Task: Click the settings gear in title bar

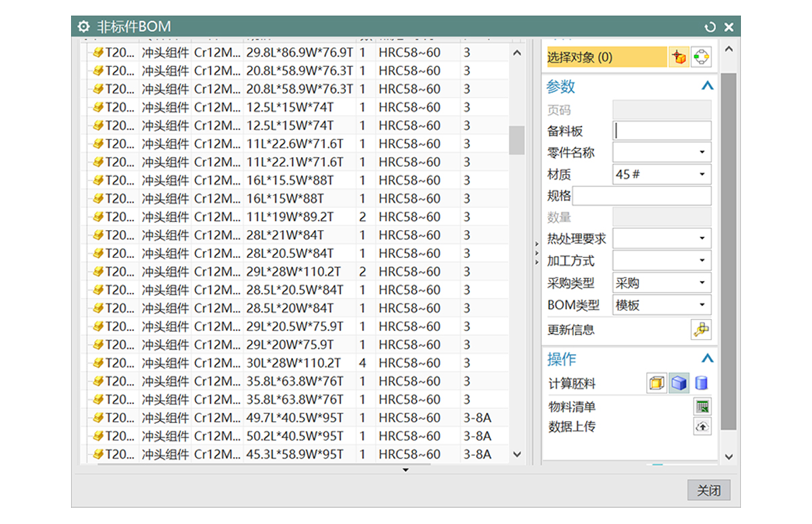Action: 83,27
